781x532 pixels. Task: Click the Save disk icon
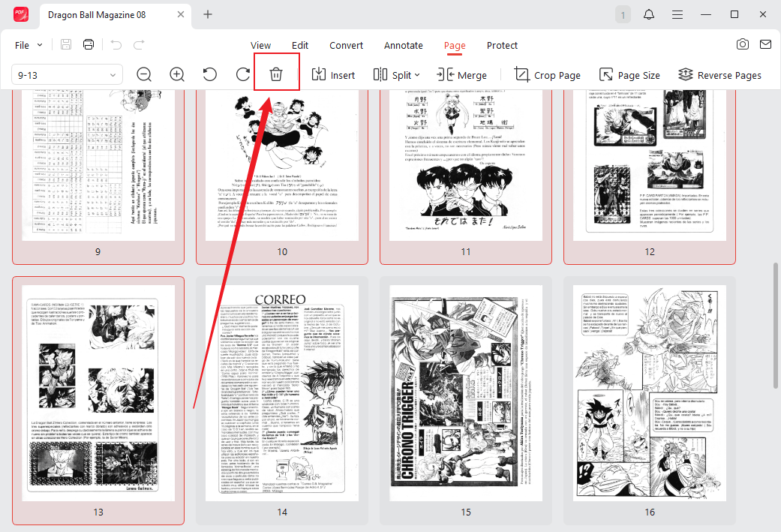click(x=66, y=44)
